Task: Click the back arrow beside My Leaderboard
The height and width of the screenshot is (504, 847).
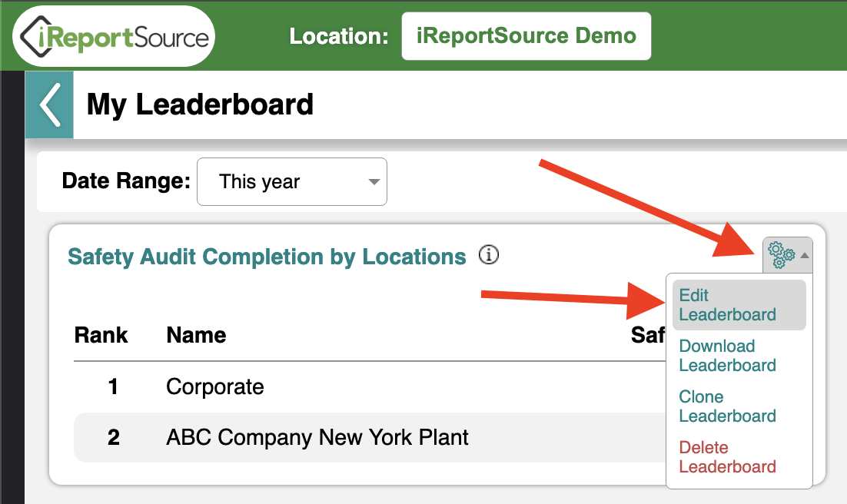Action: pos(50,104)
